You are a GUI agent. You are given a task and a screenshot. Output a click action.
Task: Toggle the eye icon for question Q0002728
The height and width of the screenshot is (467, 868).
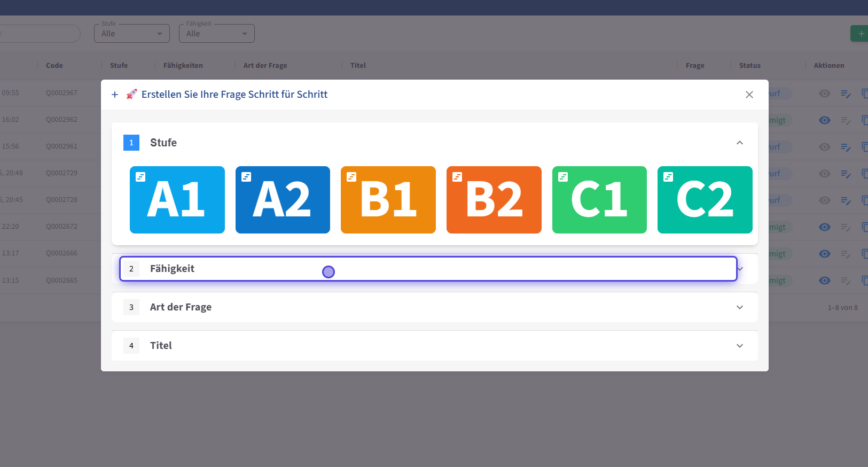pos(825,200)
